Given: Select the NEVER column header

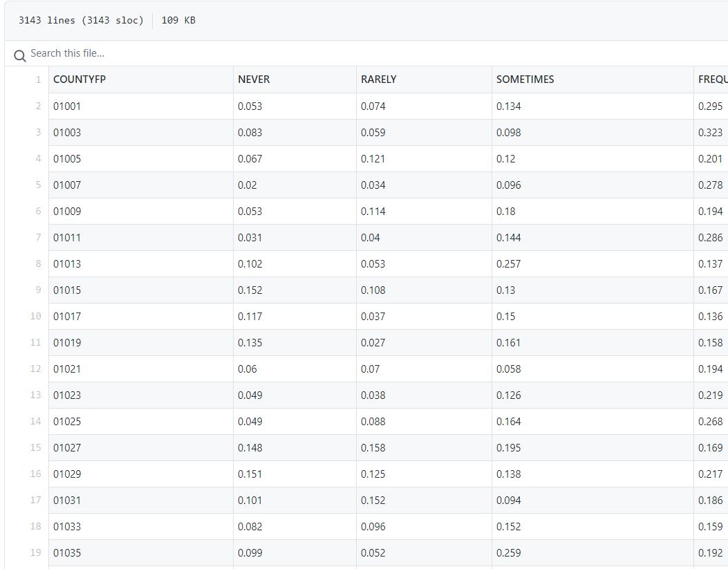Looking at the screenshot, I should click(295, 80).
